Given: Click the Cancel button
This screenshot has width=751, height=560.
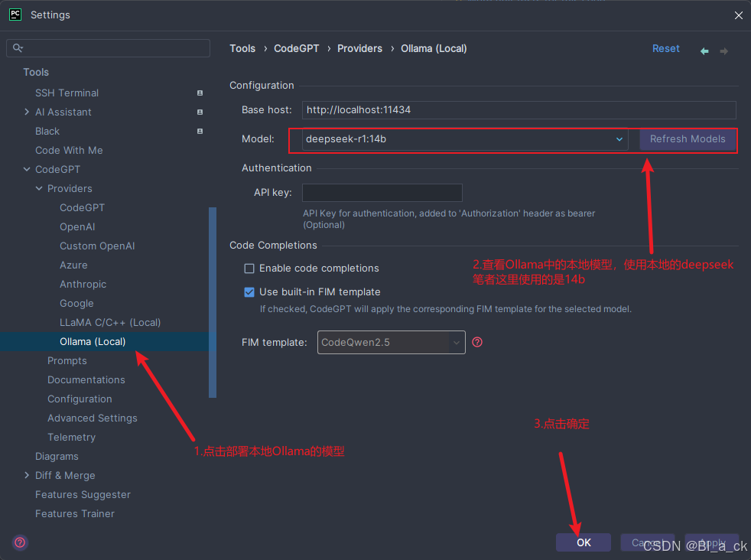Looking at the screenshot, I should pos(647,542).
